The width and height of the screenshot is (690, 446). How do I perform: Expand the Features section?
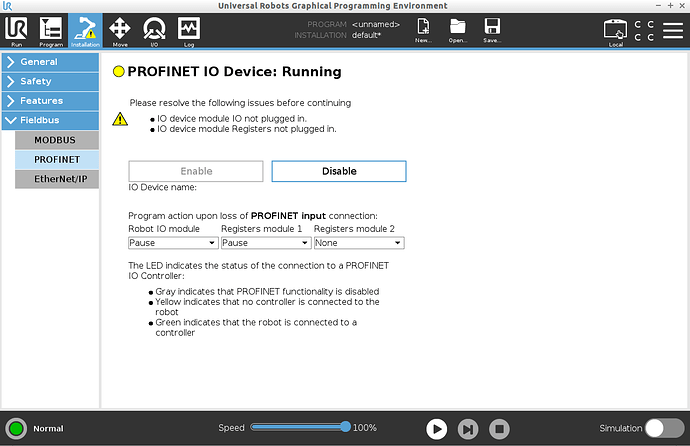pos(50,101)
